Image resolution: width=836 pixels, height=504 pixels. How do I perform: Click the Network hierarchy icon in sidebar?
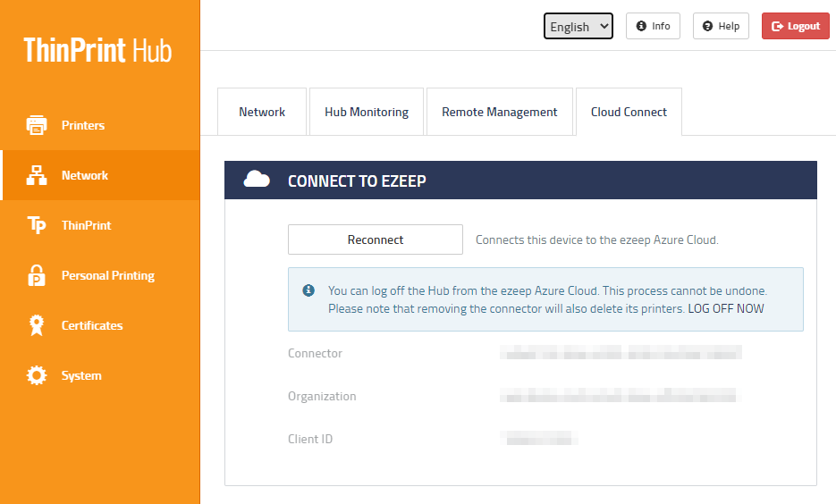[37, 175]
